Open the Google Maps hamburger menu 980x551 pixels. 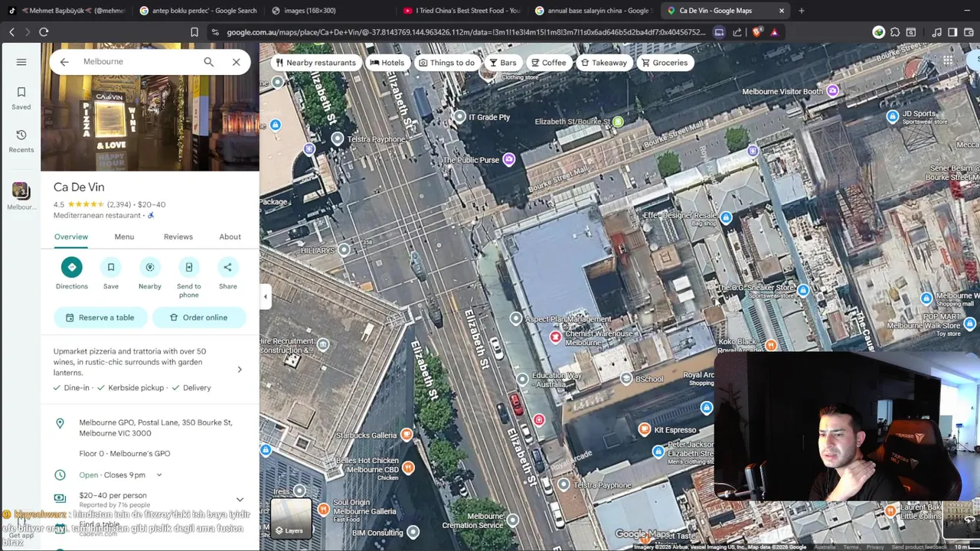21,62
